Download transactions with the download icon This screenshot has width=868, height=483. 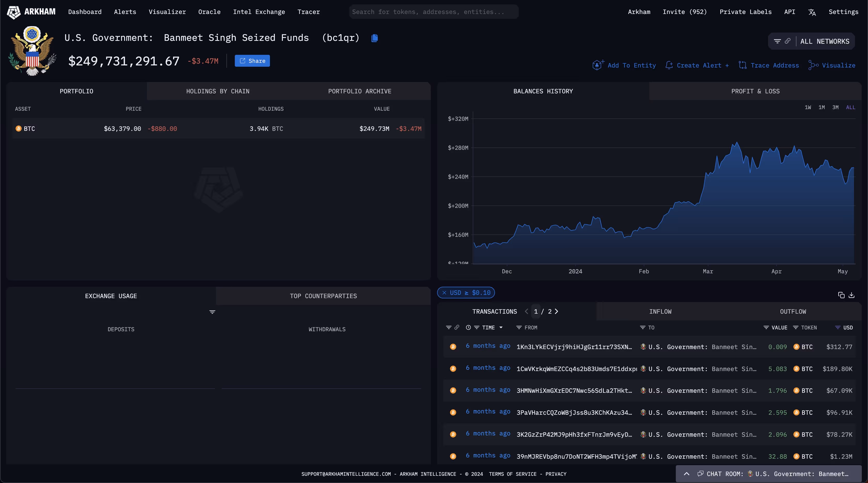pyautogui.click(x=851, y=295)
